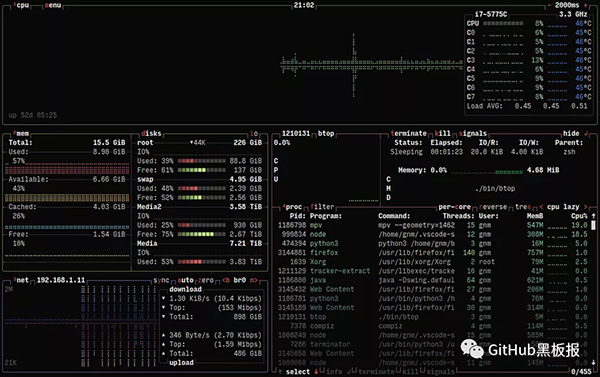Select next sort column with the right arrow after 'cpu lazy'
The height and width of the screenshot is (377, 600).
(585, 207)
